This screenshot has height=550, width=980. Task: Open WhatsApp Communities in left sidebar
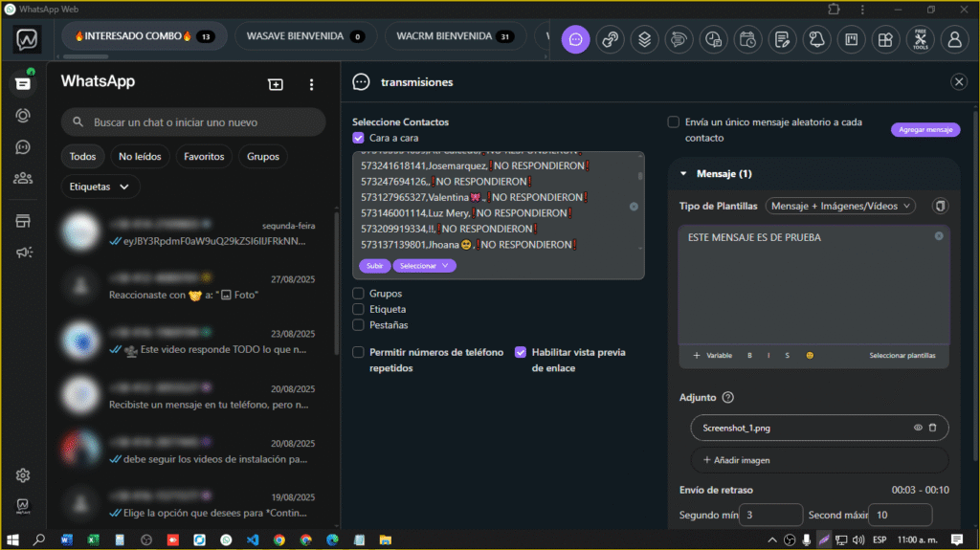21,178
